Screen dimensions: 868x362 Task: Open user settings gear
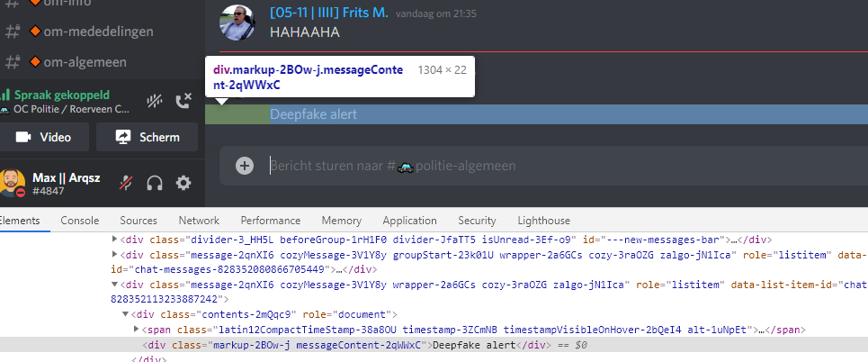183,183
